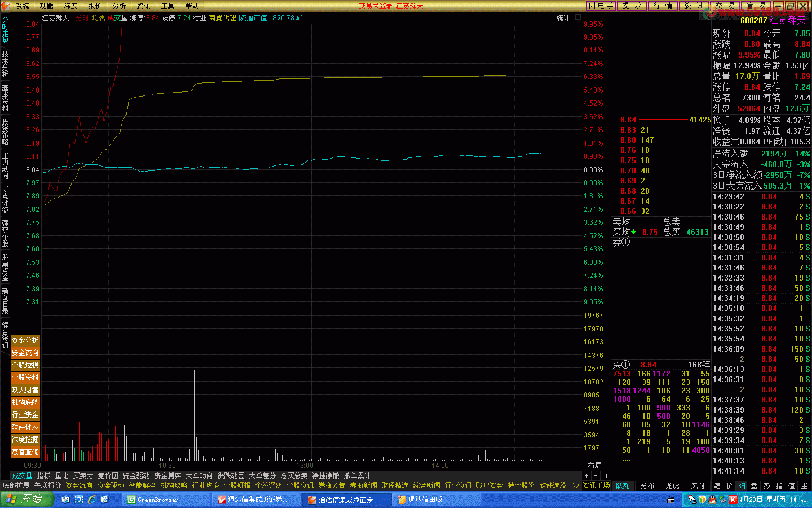812x508 pixels.
Task: Click the shield security tray icon
Action: click(703, 500)
